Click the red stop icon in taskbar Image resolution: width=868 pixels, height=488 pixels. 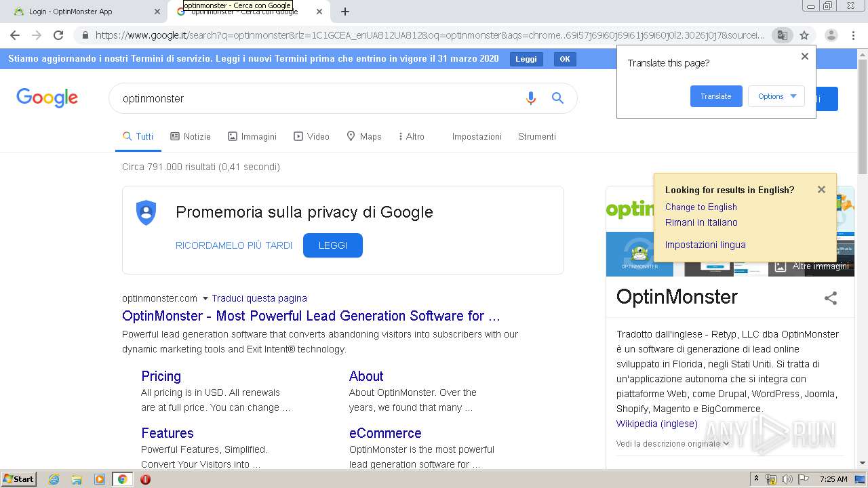coord(145,479)
